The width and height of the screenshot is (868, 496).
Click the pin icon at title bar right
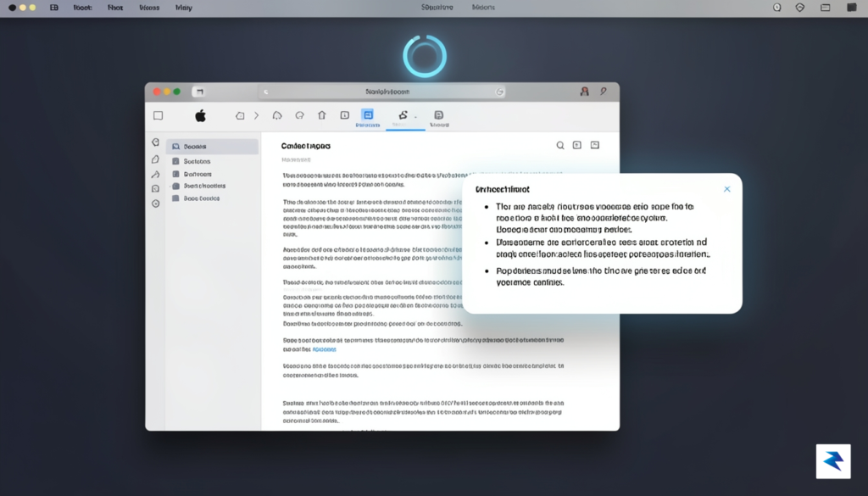tap(604, 92)
